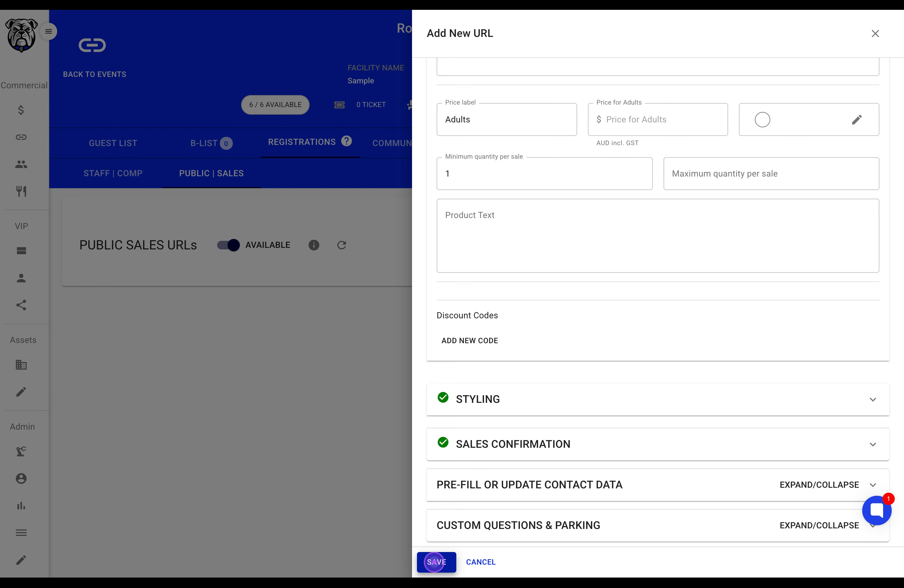Open the chat bubble widget with notification
Viewport: 904px width, 588px height.
pos(877,510)
